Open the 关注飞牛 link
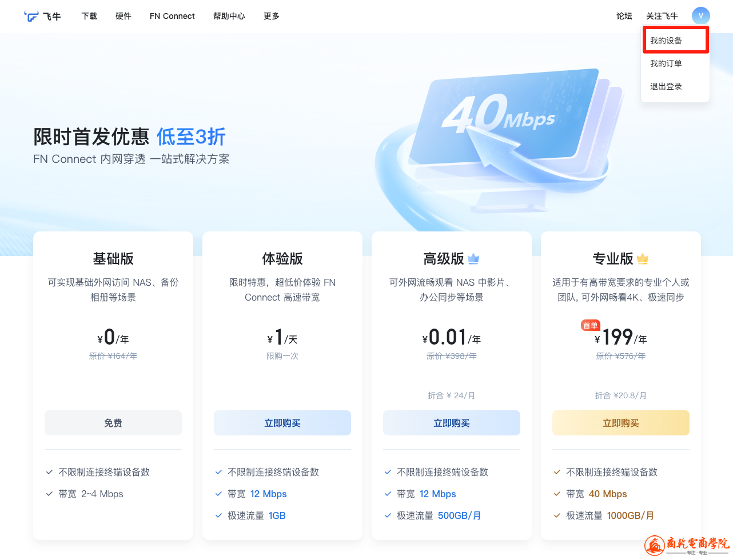 (662, 16)
